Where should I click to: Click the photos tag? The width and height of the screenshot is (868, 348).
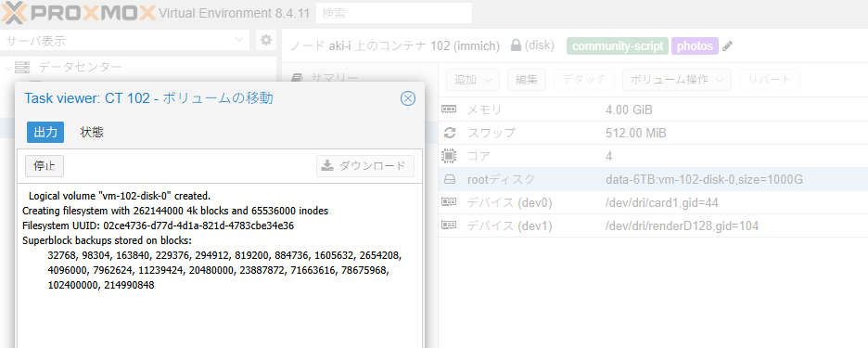tap(695, 46)
